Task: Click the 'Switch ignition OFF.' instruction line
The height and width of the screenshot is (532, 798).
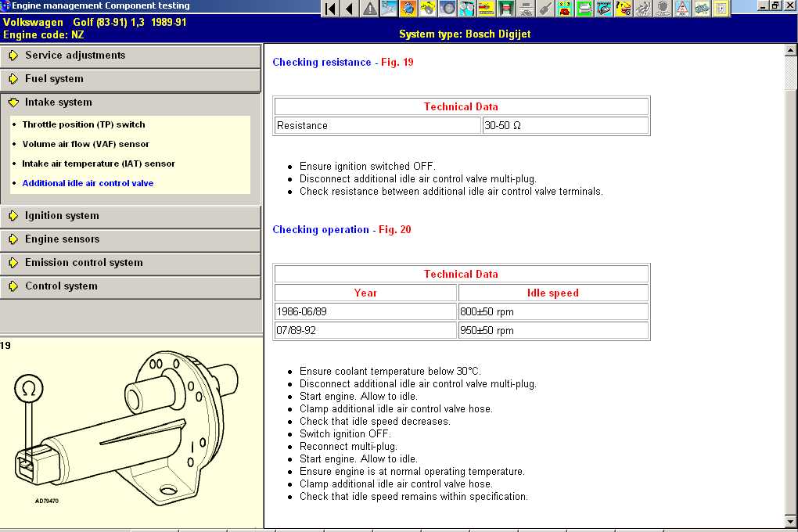Action: pos(345,433)
